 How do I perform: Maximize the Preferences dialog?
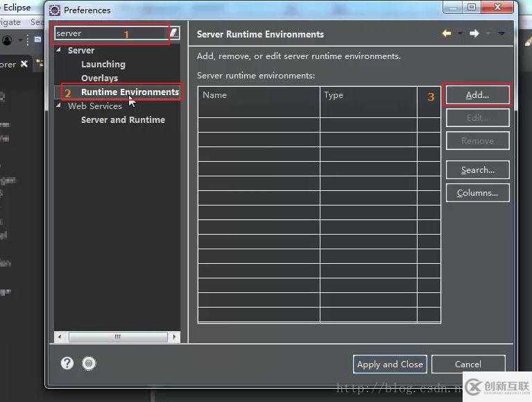click(472, 7)
